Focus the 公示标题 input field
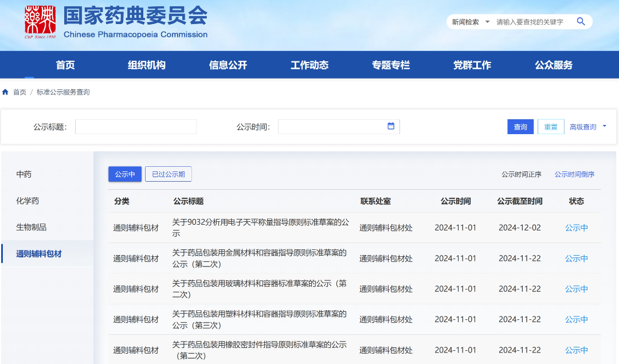Viewport: 619px width, 364px height. 136,127
